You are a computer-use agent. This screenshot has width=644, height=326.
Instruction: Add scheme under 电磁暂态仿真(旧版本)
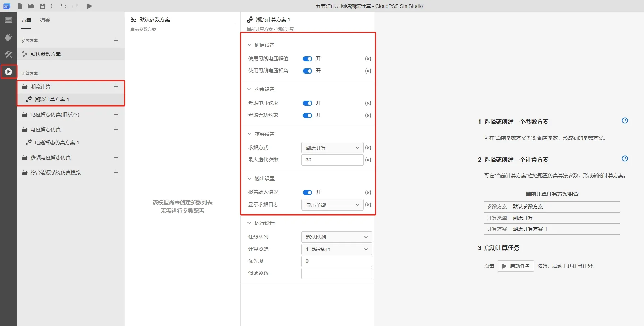pos(116,114)
